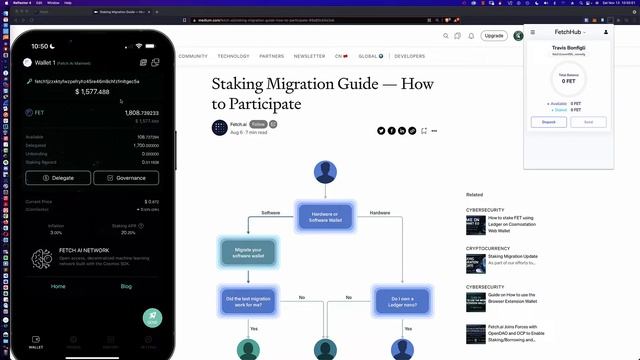Tap the Wallet 1 avatar icon on phone

(27, 62)
